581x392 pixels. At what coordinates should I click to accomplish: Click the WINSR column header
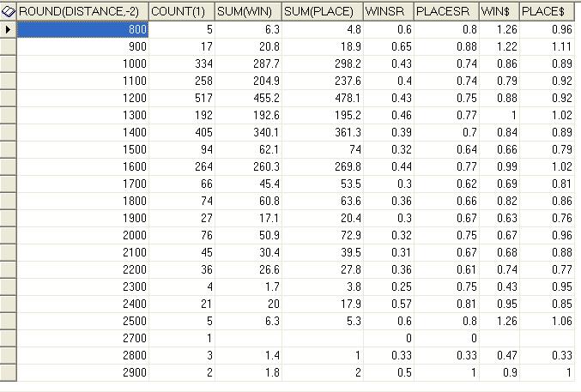coord(387,12)
